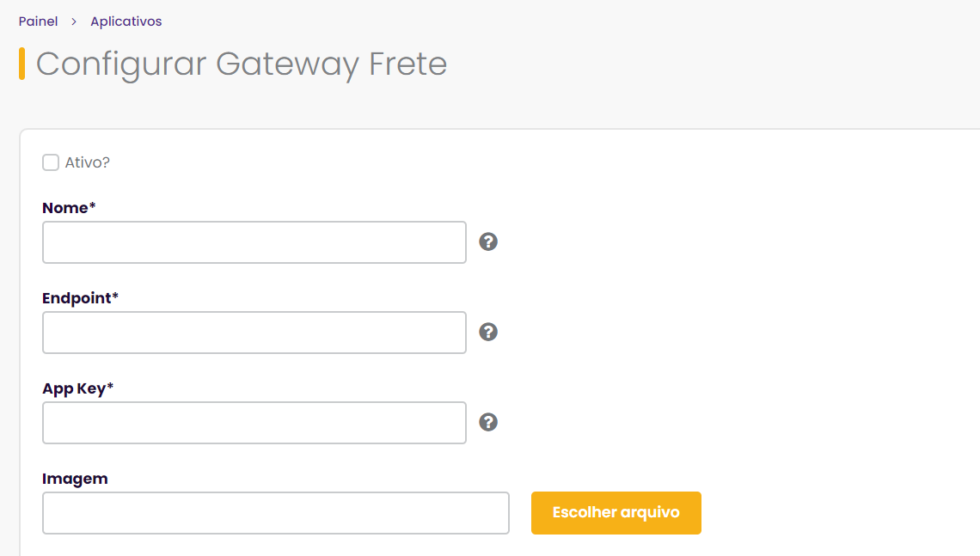Focus the Nome text input
The image size is (980, 556).
[254, 242]
